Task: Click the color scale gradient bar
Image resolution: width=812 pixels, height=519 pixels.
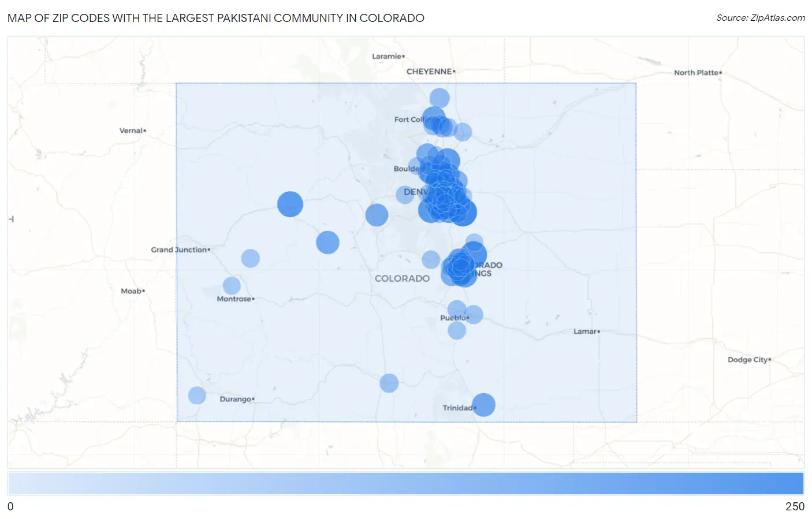Action: (x=405, y=483)
